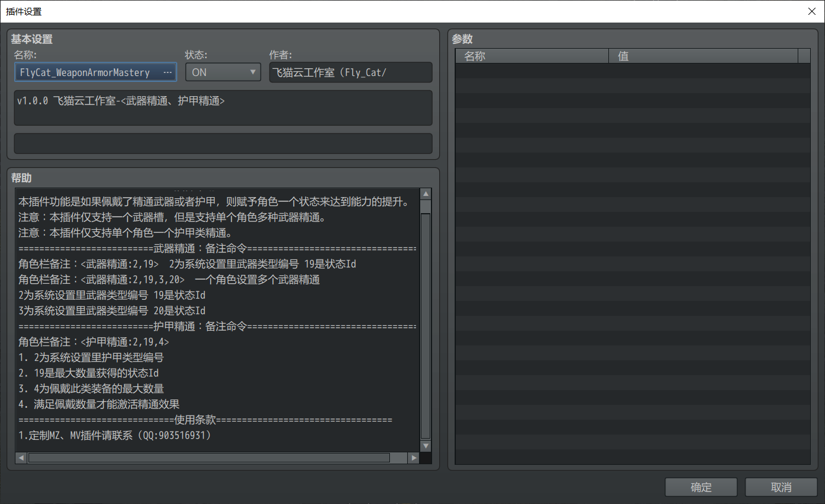Click the 帮助 panel title

point(21,177)
